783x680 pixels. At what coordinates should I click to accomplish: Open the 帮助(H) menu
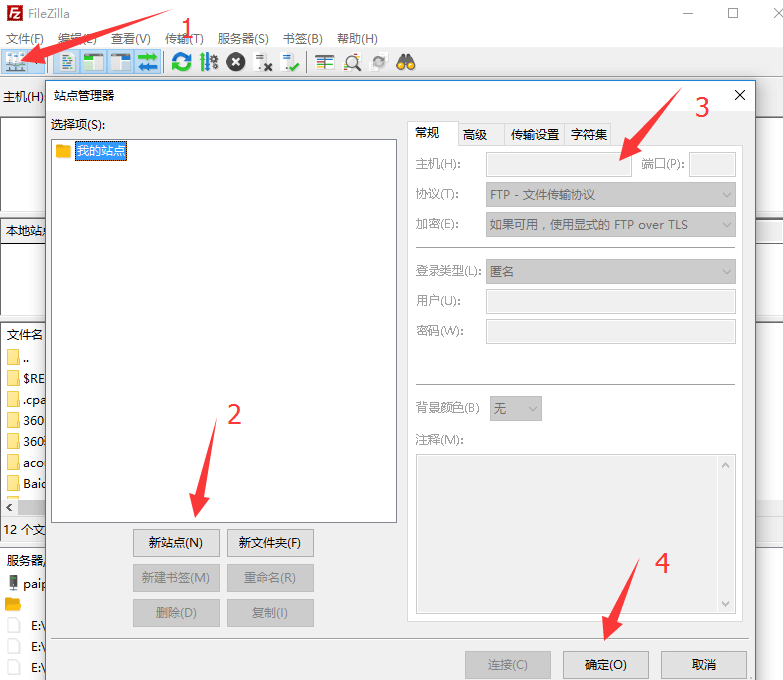[357, 39]
